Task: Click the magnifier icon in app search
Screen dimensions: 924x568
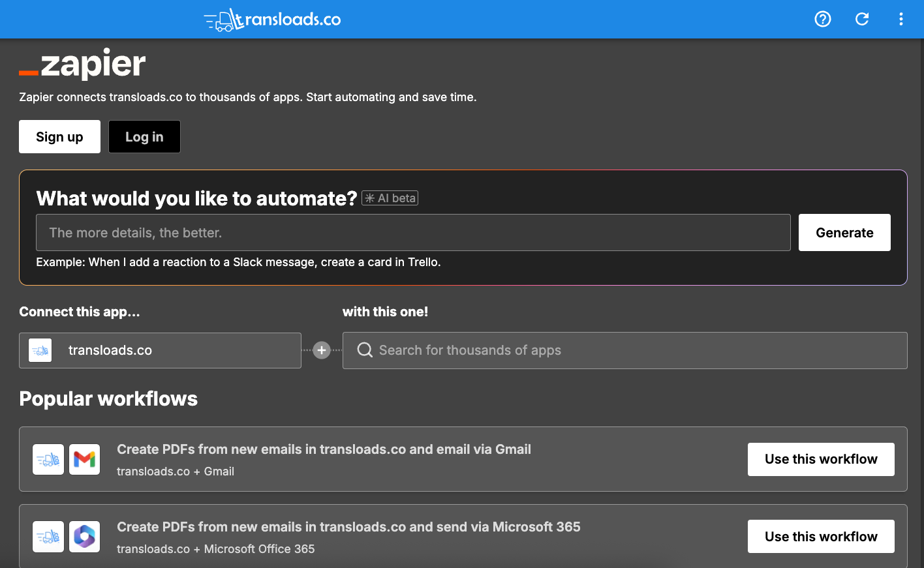Action: pos(365,350)
